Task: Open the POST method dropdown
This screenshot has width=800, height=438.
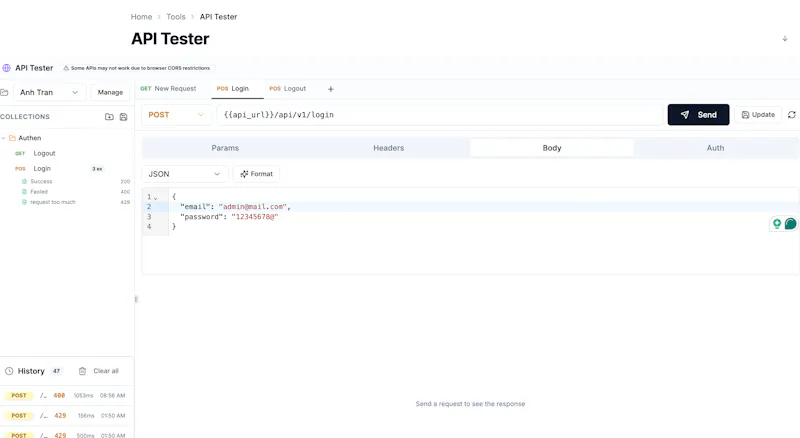Action: pos(176,115)
